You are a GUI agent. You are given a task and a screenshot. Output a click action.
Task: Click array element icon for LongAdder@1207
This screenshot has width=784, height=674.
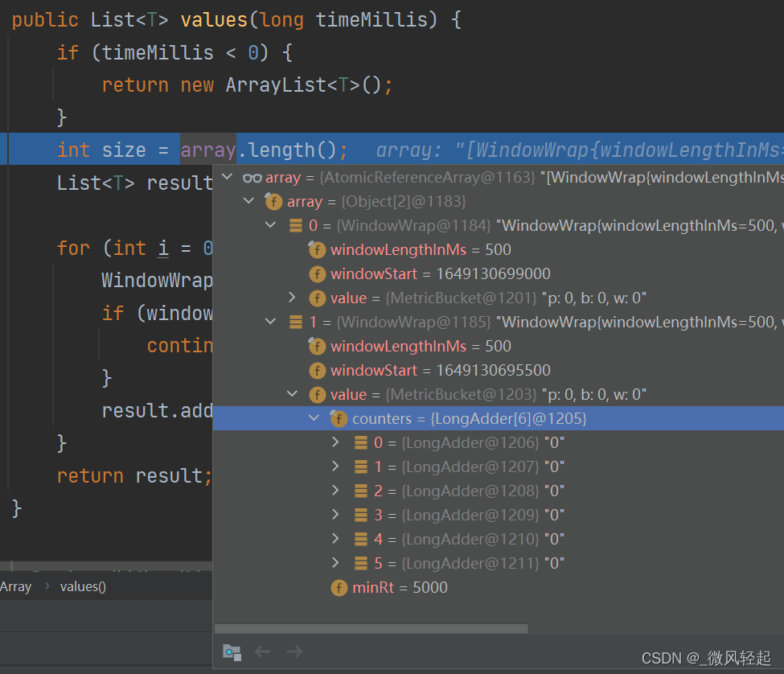[x=361, y=466]
